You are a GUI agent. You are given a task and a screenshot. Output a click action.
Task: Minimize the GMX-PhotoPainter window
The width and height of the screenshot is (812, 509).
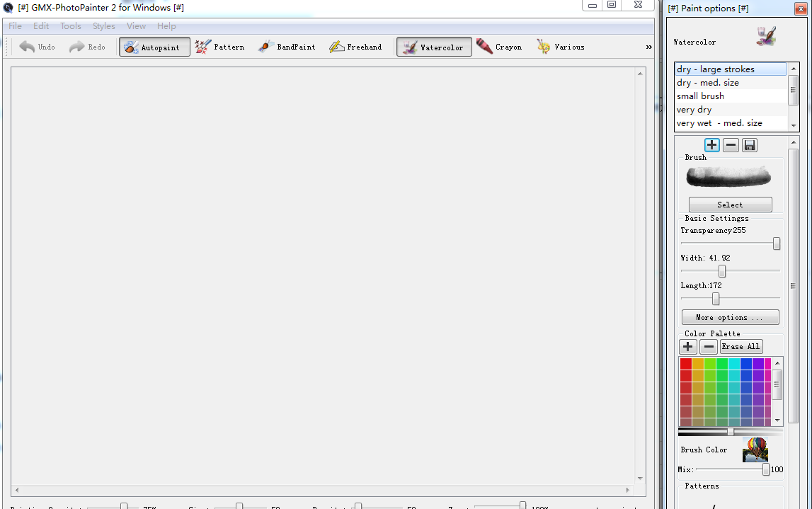pos(593,5)
